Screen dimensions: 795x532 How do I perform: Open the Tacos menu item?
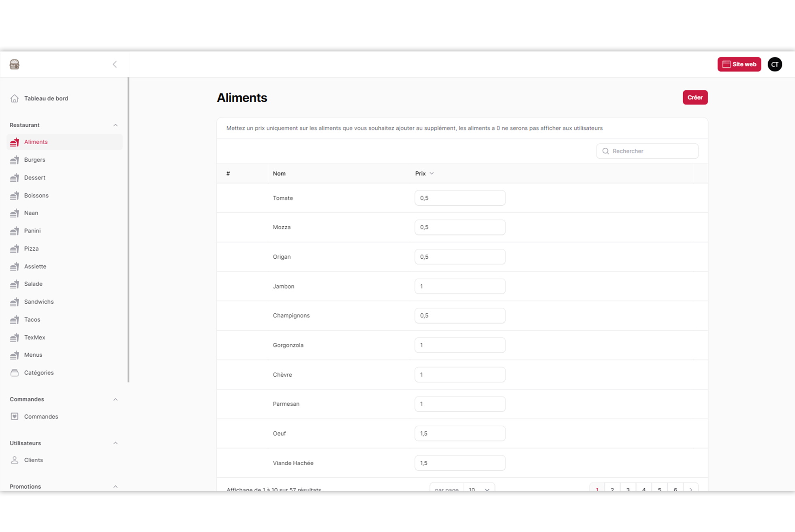click(32, 320)
